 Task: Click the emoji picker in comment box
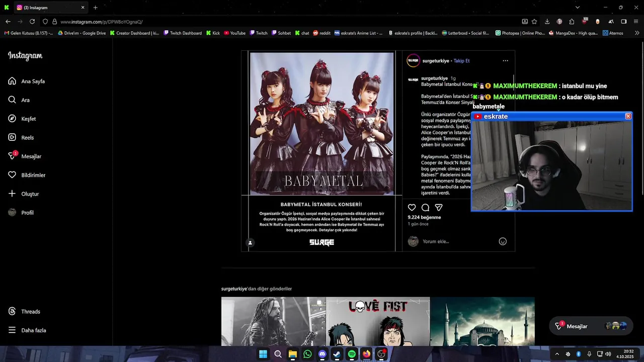pos(502,241)
